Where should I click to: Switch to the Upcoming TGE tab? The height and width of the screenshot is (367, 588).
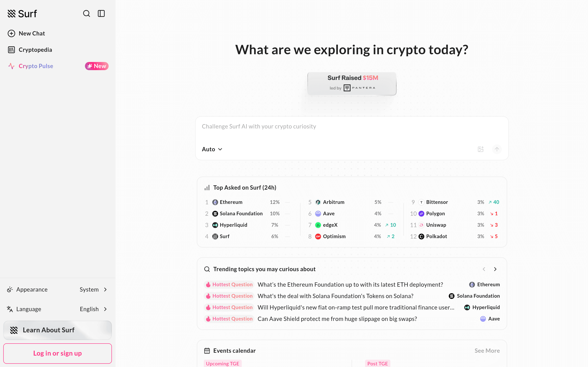pos(222,363)
